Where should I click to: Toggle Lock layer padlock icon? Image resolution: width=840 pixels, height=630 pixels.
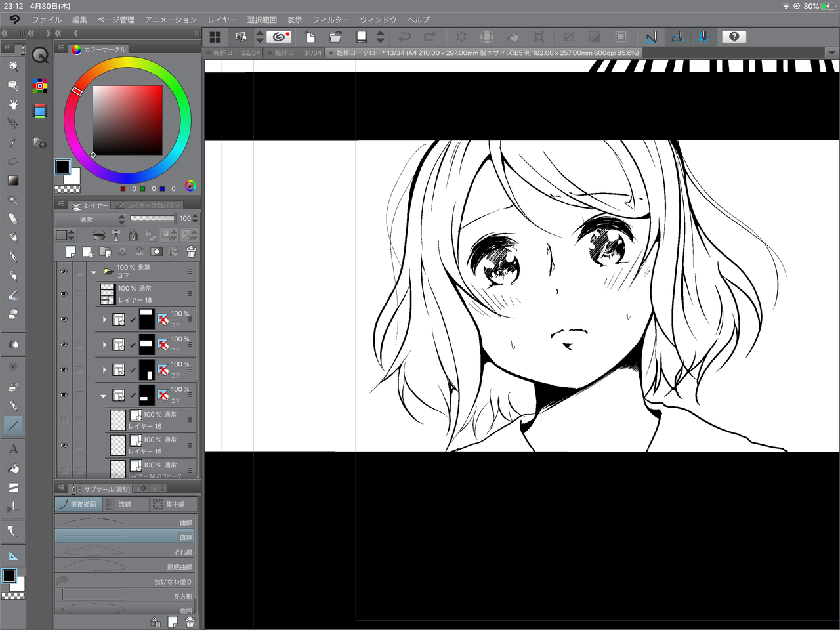(x=133, y=235)
